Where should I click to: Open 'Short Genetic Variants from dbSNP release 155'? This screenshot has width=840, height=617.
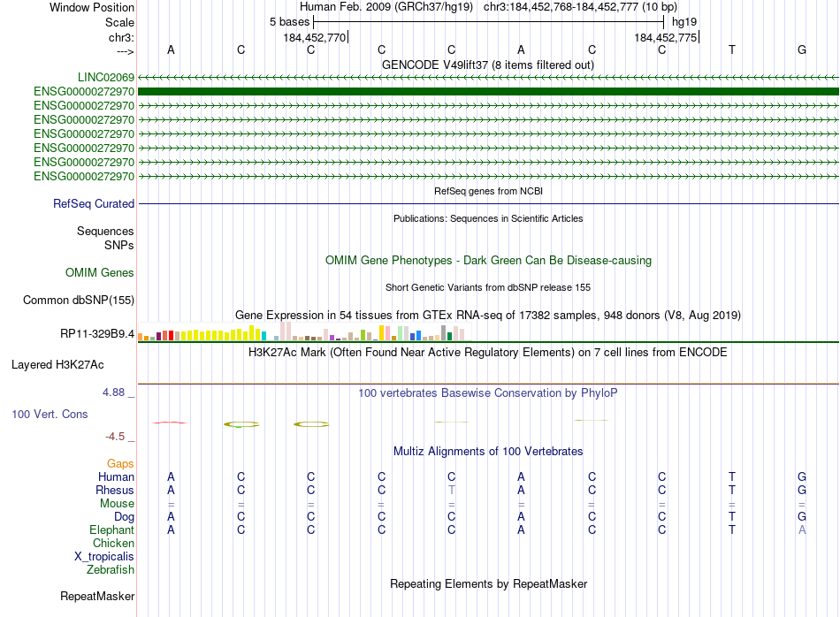click(488, 287)
